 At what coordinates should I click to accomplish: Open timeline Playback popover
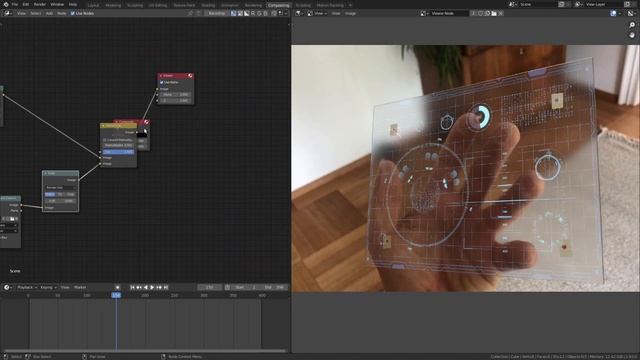pyautogui.click(x=27, y=287)
